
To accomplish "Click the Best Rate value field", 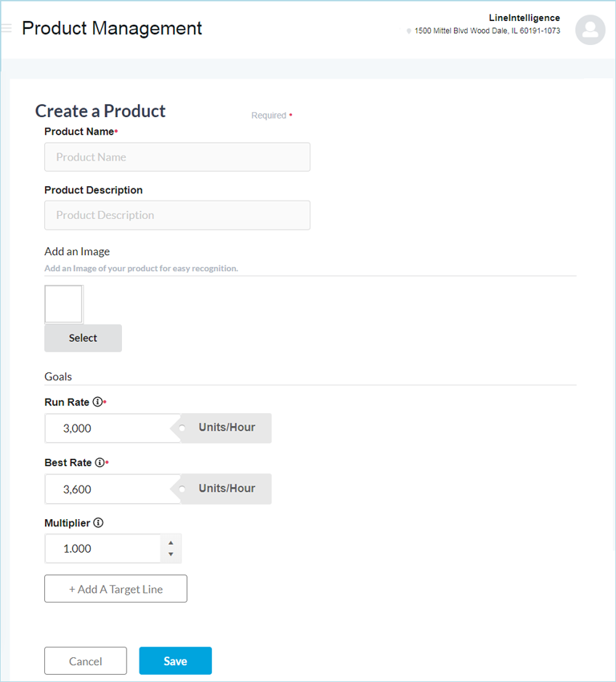I will (112, 489).
